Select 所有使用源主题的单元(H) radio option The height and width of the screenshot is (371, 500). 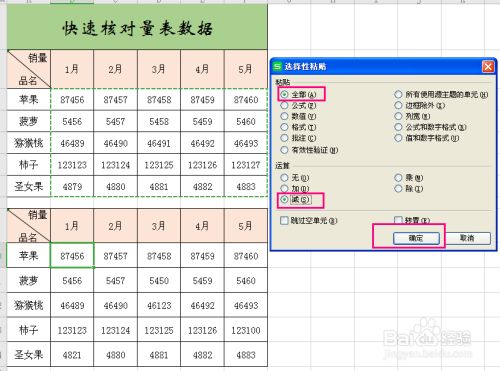398,94
